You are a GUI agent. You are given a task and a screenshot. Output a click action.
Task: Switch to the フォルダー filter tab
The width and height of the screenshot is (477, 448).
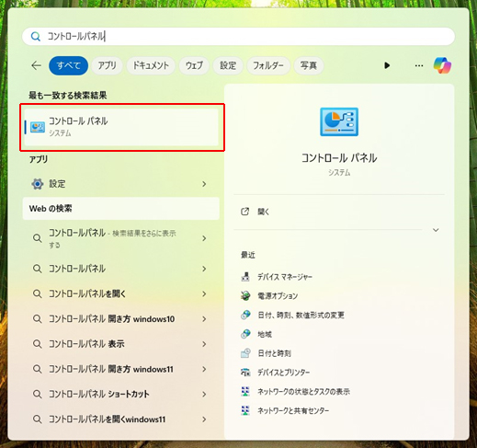[268, 65]
